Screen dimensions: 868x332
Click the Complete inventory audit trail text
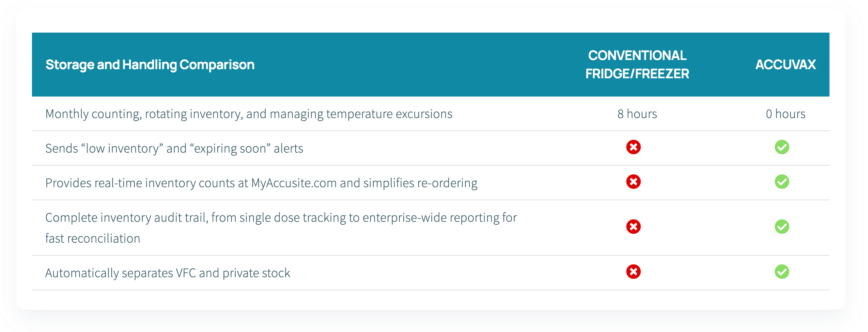click(x=281, y=228)
